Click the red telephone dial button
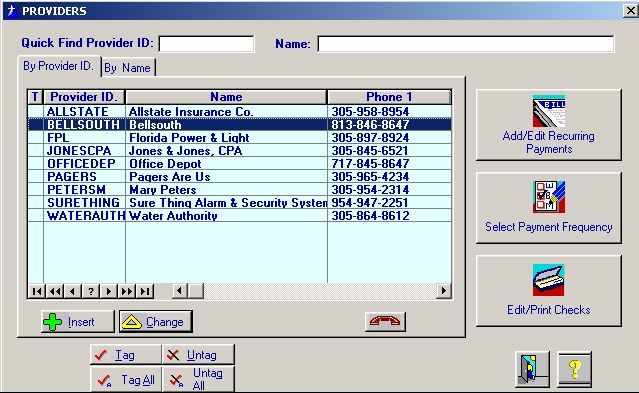 385,322
